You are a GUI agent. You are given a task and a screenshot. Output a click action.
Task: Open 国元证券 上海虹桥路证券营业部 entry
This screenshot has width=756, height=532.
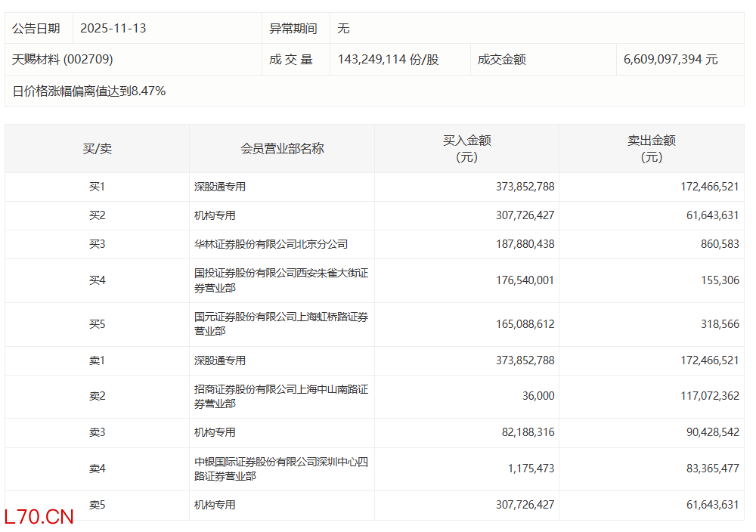click(x=280, y=324)
